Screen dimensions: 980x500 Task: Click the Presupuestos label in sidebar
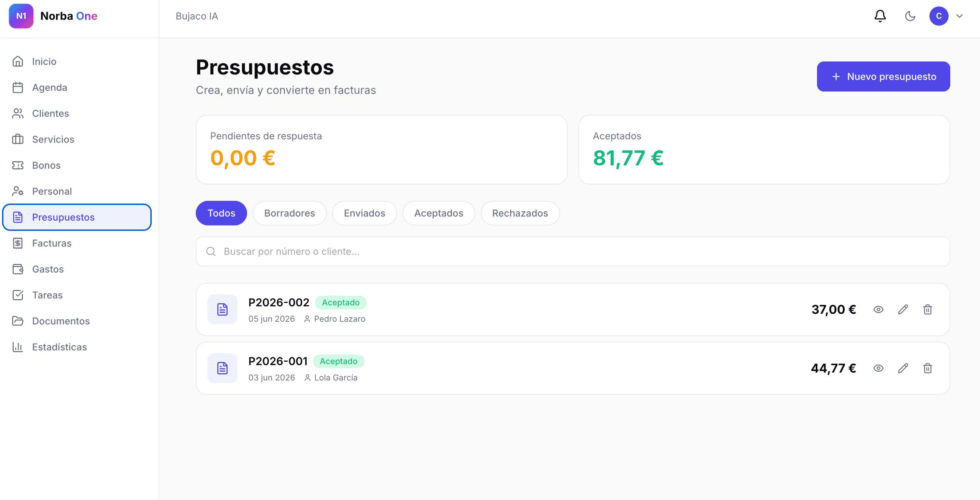pos(63,217)
